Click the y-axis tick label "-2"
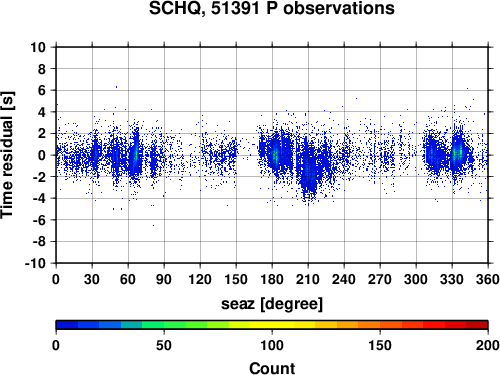The height and width of the screenshot is (375, 500). pyautogui.click(x=39, y=177)
